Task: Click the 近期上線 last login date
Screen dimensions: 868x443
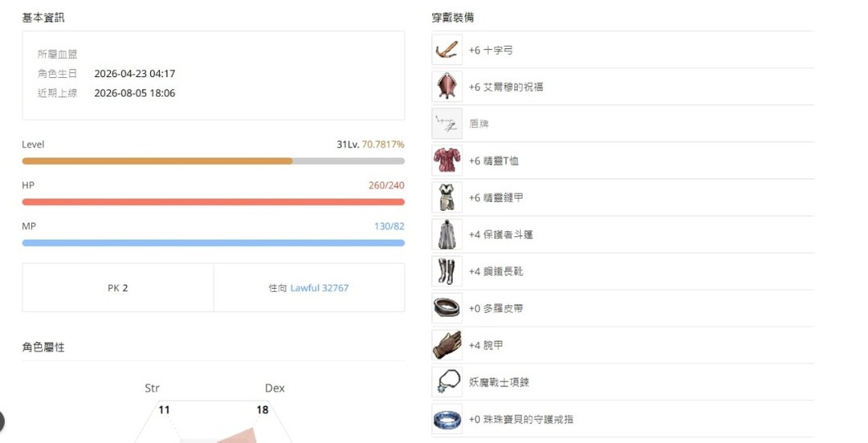Action: (135, 93)
